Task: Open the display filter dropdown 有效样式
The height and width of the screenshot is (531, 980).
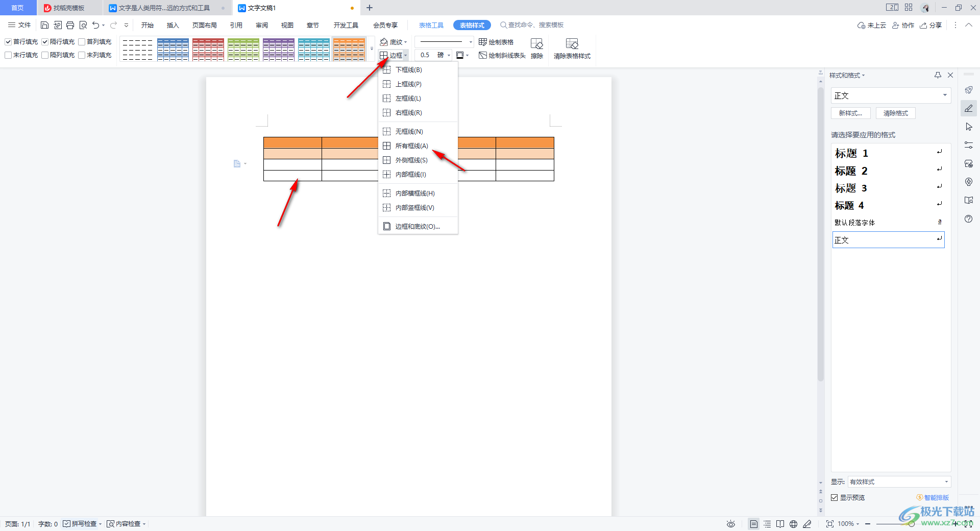Action: (x=899, y=481)
